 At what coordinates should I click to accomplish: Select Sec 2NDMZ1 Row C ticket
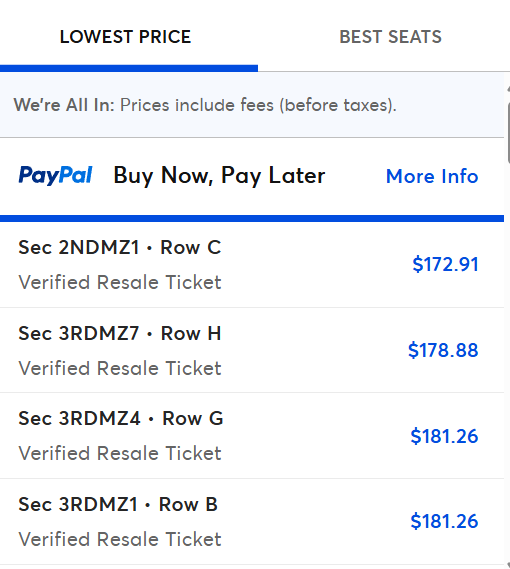pos(252,265)
